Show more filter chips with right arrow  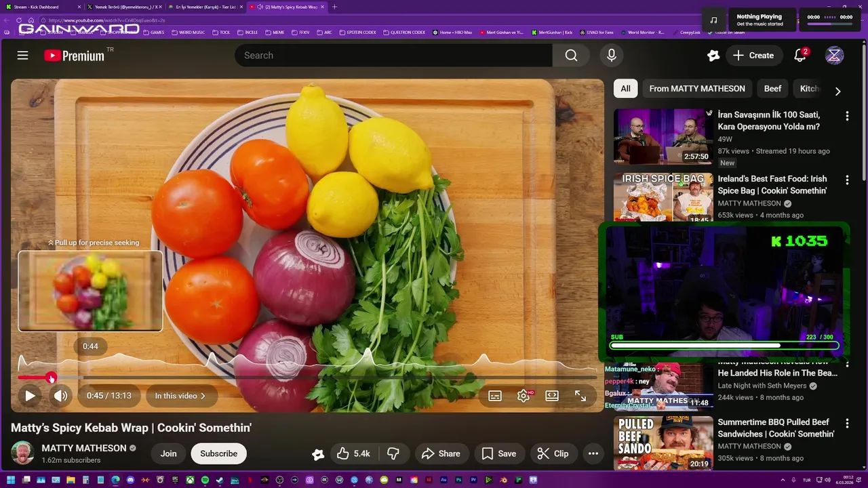837,91
